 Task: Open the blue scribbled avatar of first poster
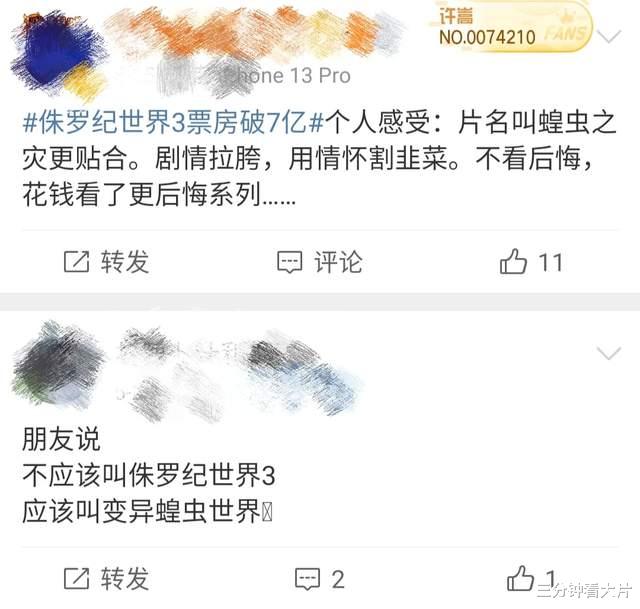tap(58, 55)
